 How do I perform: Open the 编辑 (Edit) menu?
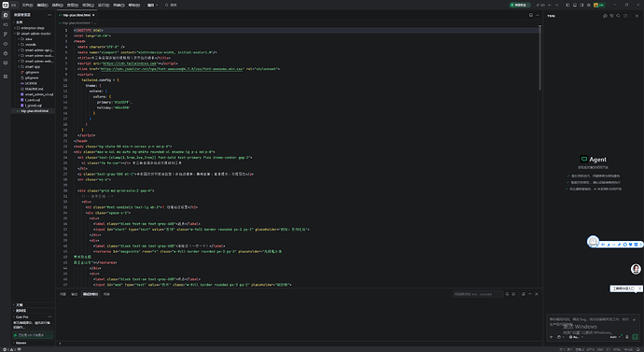tap(42, 5)
